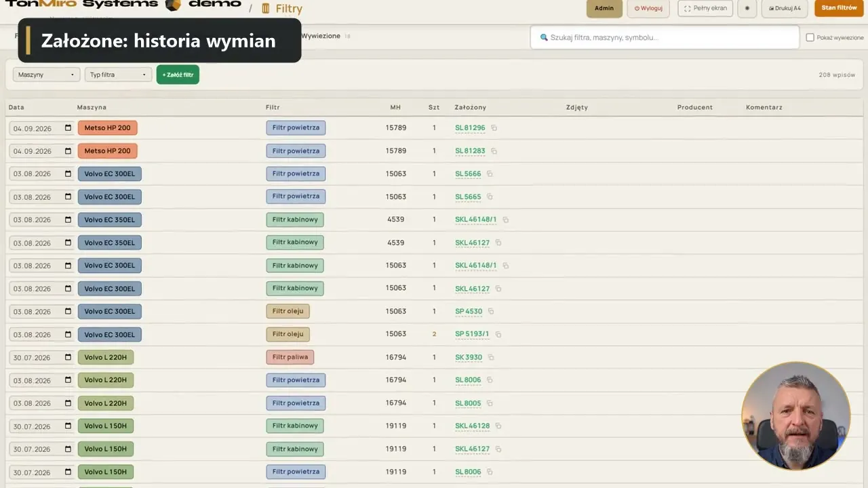Image resolution: width=868 pixels, height=488 pixels.
Task: Expand the Typ filtra dropdown
Action: [x=118, y=75]
